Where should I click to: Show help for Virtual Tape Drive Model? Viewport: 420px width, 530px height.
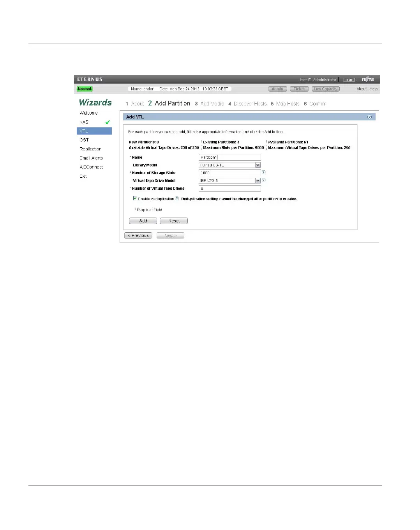[264, 180]
